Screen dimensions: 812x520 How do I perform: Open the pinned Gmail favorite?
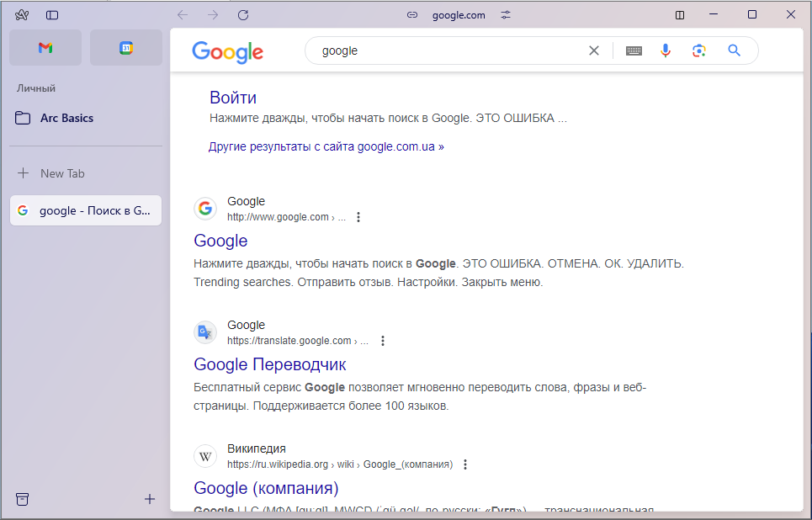[45, 48]
